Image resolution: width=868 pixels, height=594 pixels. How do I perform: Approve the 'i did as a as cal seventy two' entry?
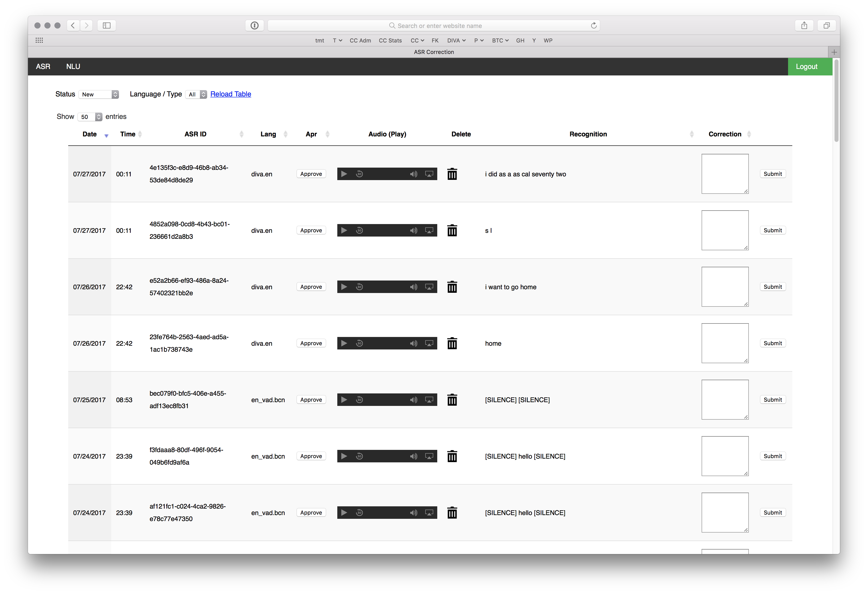(311, 174)
